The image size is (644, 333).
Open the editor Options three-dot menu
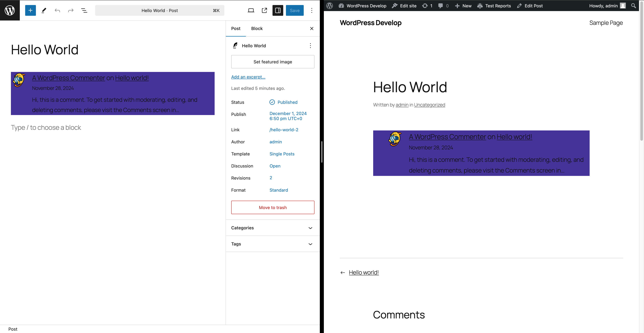pos(311,10)
